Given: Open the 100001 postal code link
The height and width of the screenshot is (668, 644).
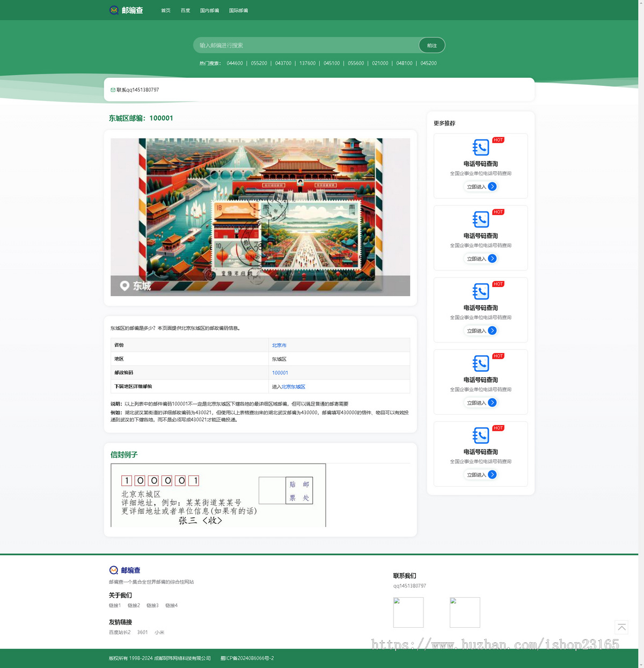Looking at the screenshot, I should tap(280, 373).
